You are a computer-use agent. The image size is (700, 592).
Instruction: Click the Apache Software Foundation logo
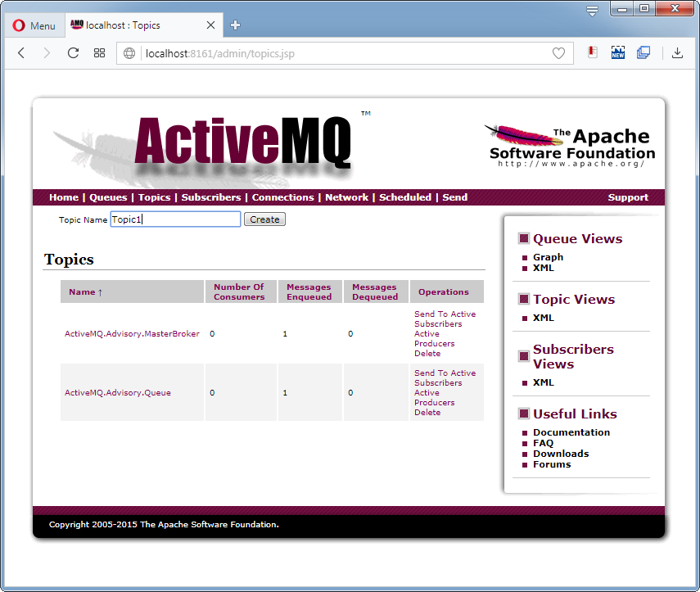point(570,146)
